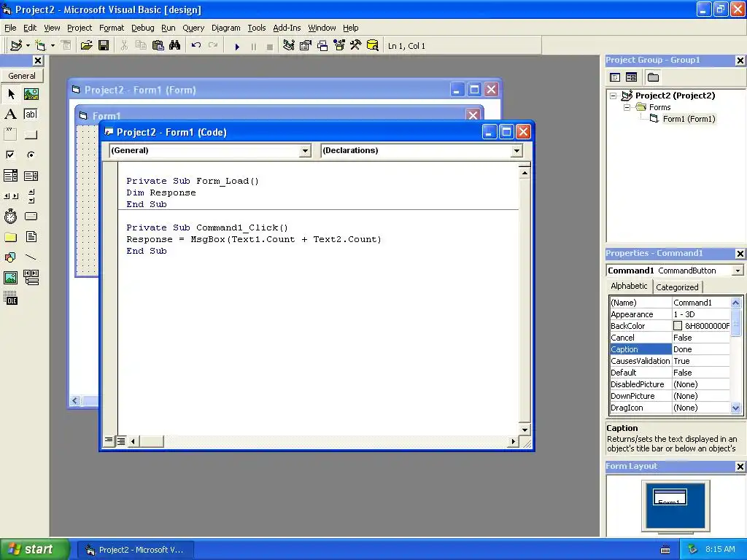Switch to Procedure View in code window
The image size is (747, 560).
click(x=109, y=440)
